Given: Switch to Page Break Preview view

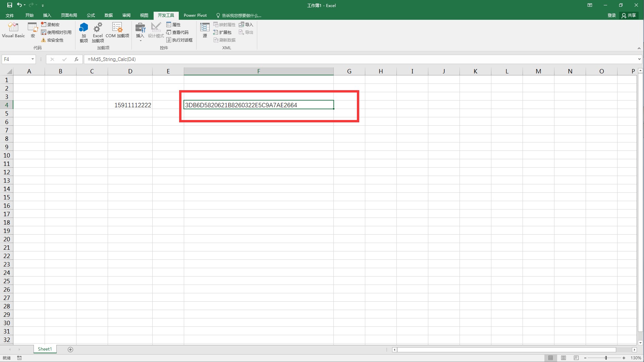Looking at the screenshot, I should tap(576, 358).
